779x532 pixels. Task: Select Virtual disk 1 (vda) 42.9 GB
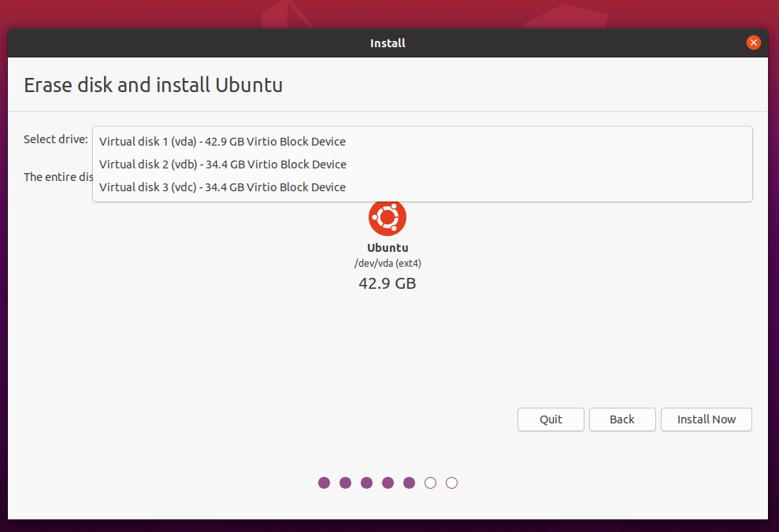tap(422, 142)
